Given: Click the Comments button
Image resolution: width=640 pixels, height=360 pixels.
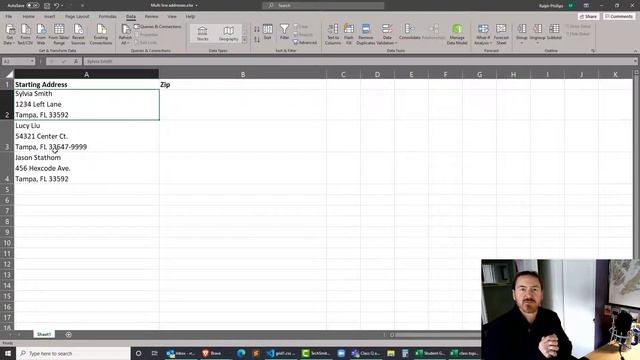Looking at the screenshot, I should pyautogui.click(x=619, y=16).
